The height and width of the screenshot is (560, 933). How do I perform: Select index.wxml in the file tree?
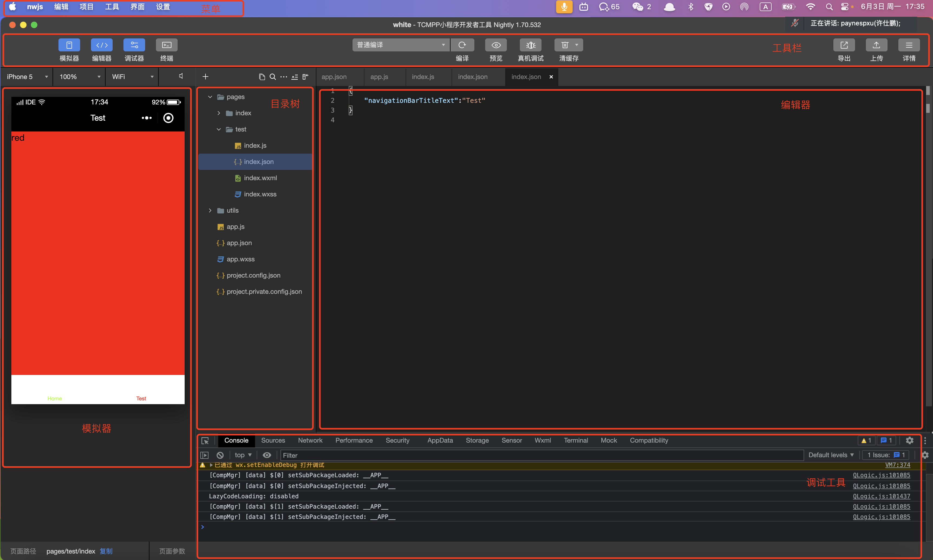[x=260, y=178]
